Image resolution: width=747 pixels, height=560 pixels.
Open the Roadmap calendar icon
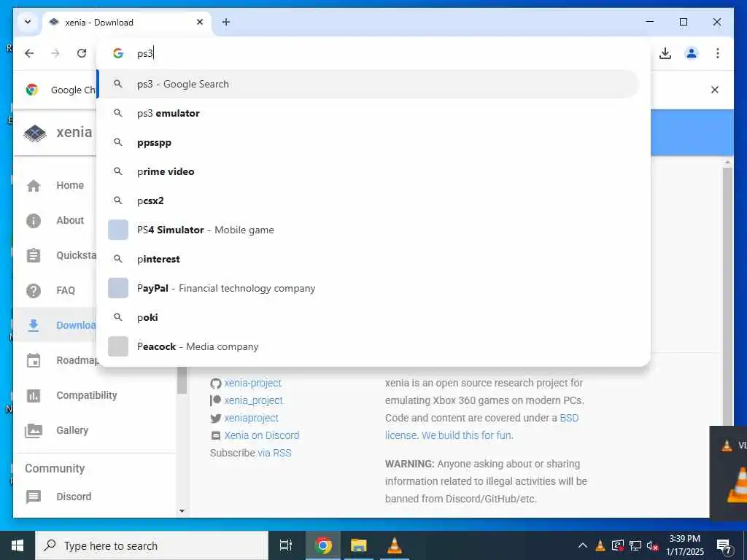coord(34,360)
